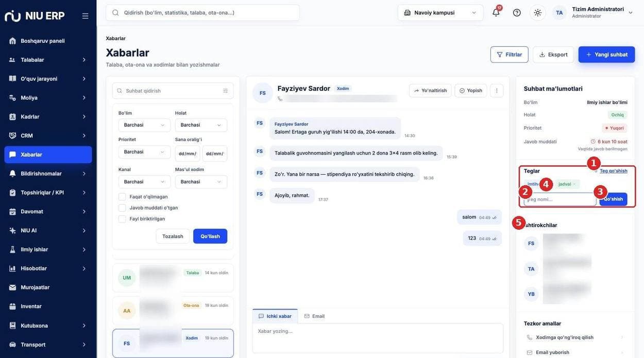
Task: Expand the Talabalar sidebar menu
Action: [x=48, y=60]
